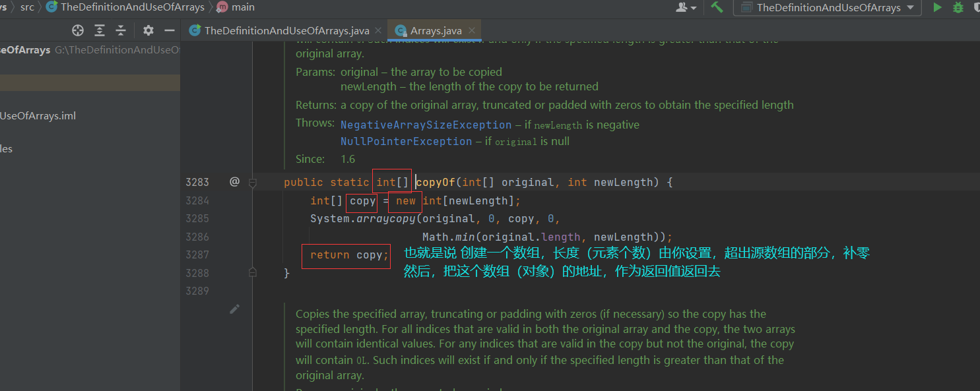Click the Build Project hammer icon
This screenshot has width=980, height=391.
[717, 7]
